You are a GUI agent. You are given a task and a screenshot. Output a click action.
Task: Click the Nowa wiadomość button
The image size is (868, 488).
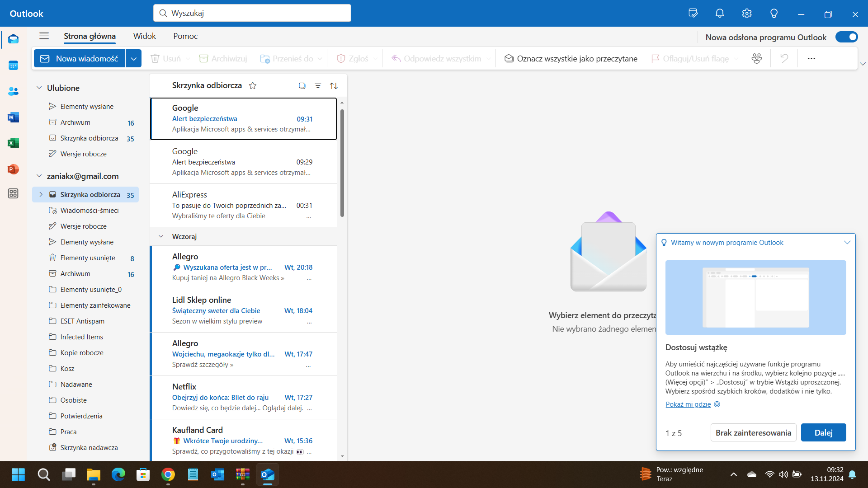click(80, 59)
